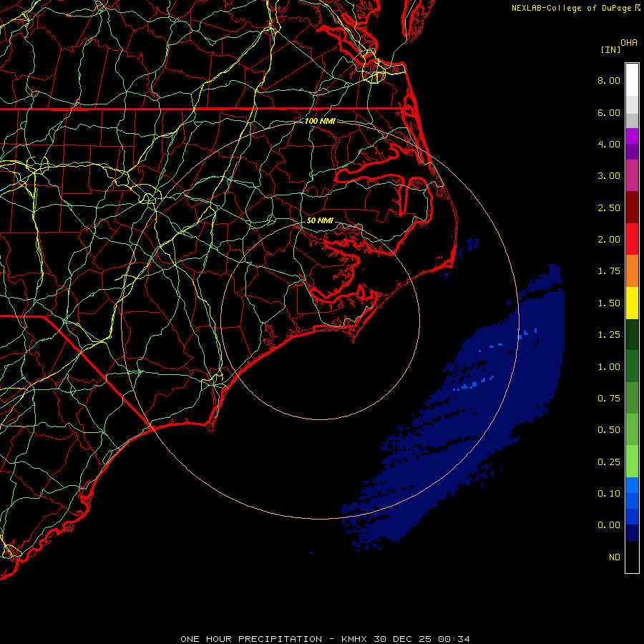Select the bright red swatch beside 2.00
Viewport: 644px width, 644px height.
tap(632, 239)
